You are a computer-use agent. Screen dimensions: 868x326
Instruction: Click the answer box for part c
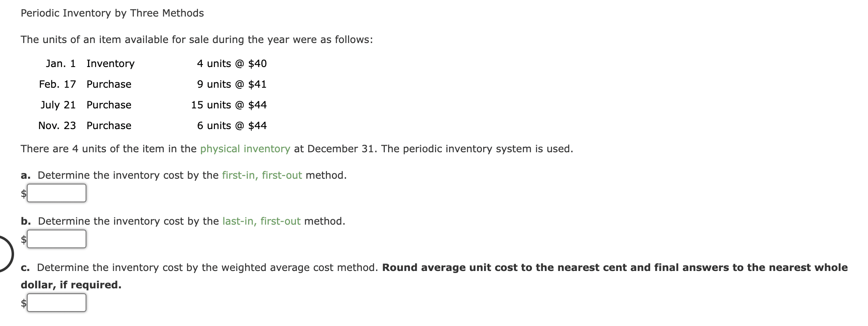57,303
